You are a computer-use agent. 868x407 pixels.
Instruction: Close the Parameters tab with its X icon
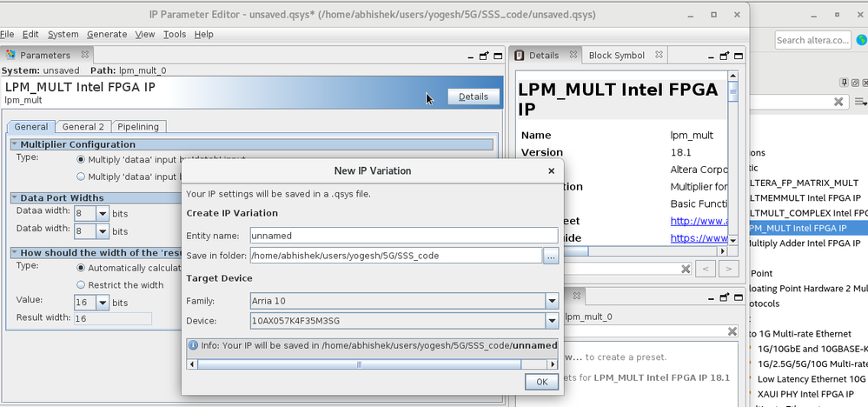pyautogui.click(x=84, y=54)
